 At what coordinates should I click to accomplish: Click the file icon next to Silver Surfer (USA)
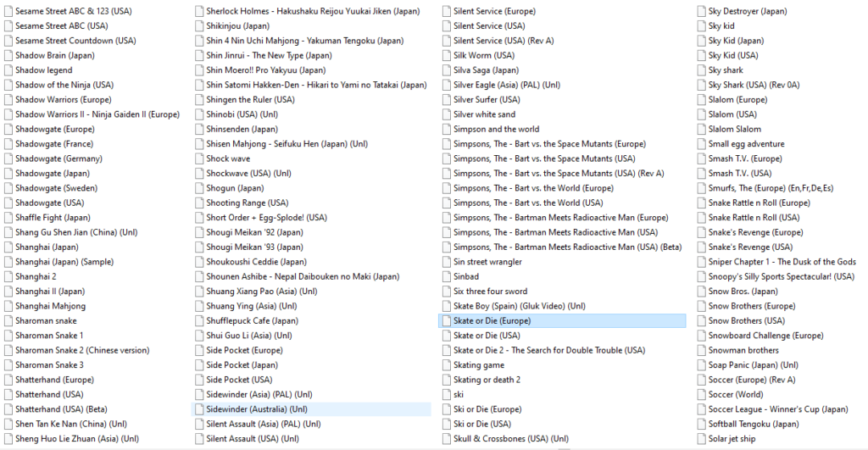coord(445,100)
